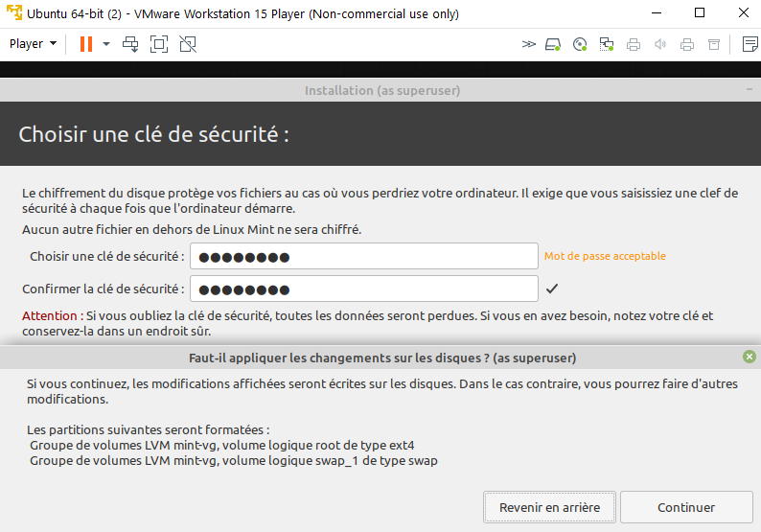This screenshot has height=532, width=761.
Task: Send Ctrl+Alt+Del to the virtual machine
Action: [130, 44]
